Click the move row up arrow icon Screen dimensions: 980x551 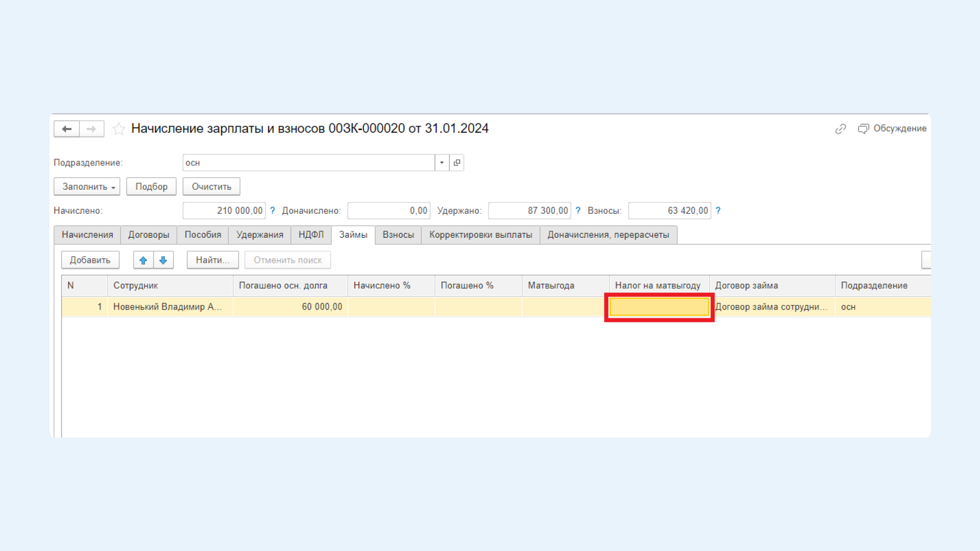tap(143, 259)
